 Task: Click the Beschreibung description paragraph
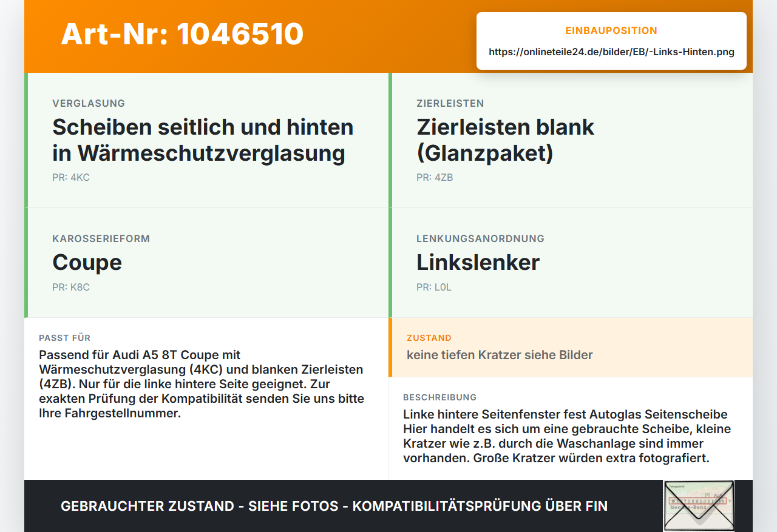click(567, 436)
